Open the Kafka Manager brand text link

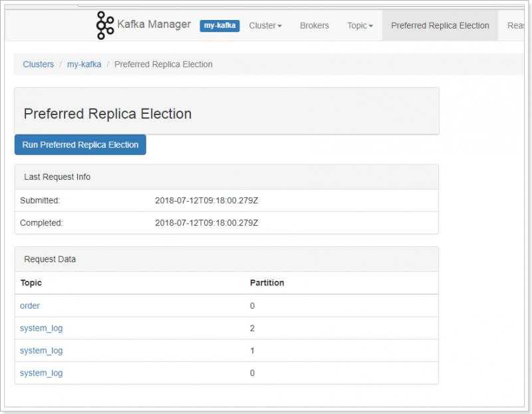click(x=154, y=25)
